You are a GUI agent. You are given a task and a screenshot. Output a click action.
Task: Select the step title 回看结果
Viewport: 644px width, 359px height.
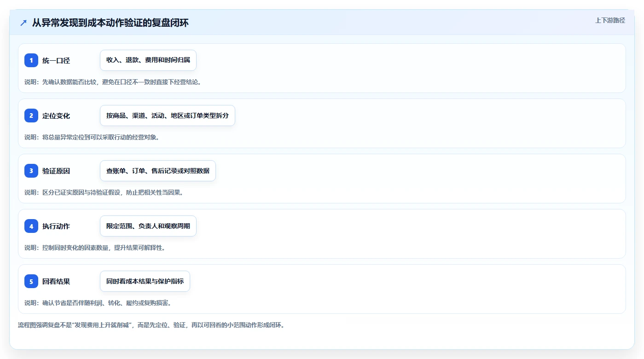click(x=56, y=282)
